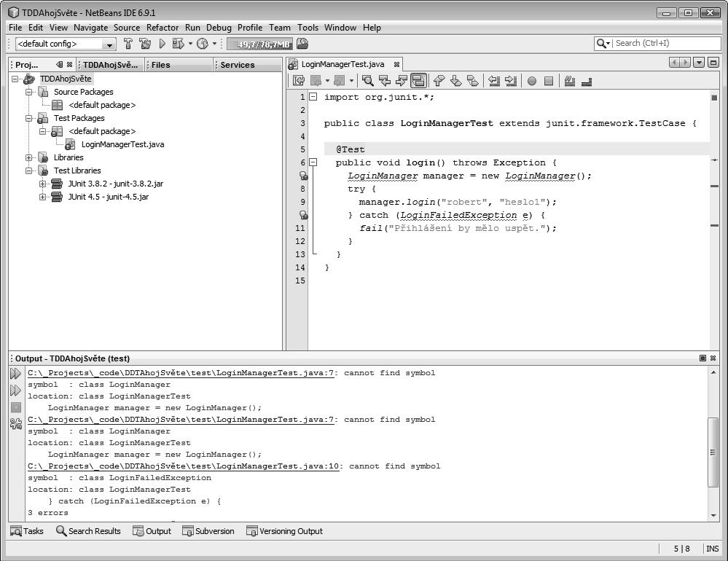
Task: Click the editor toolbar Forward navigation icon
Action: click(340, 81)
